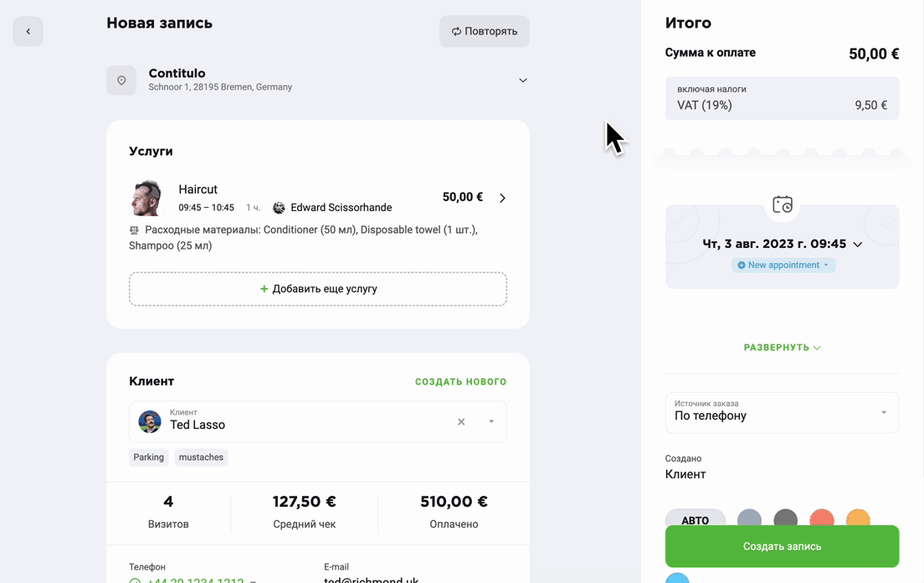The width and height of the screenshot is (924, 583).
Task: Click the Повторять repeat button
Action: click(x=485, y=31)
